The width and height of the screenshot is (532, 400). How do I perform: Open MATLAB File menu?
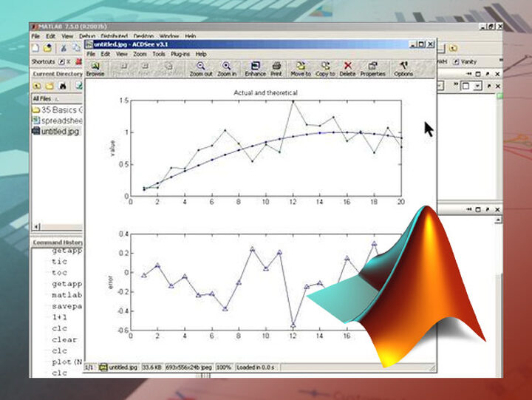(35, 35)
